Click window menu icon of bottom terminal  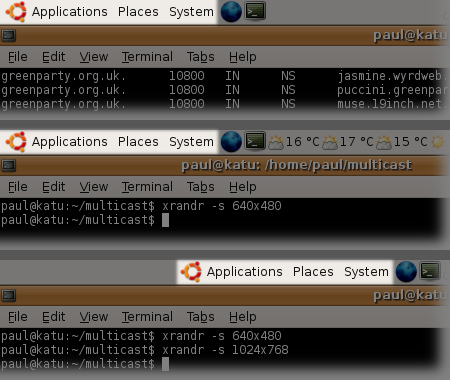(8, 295)
